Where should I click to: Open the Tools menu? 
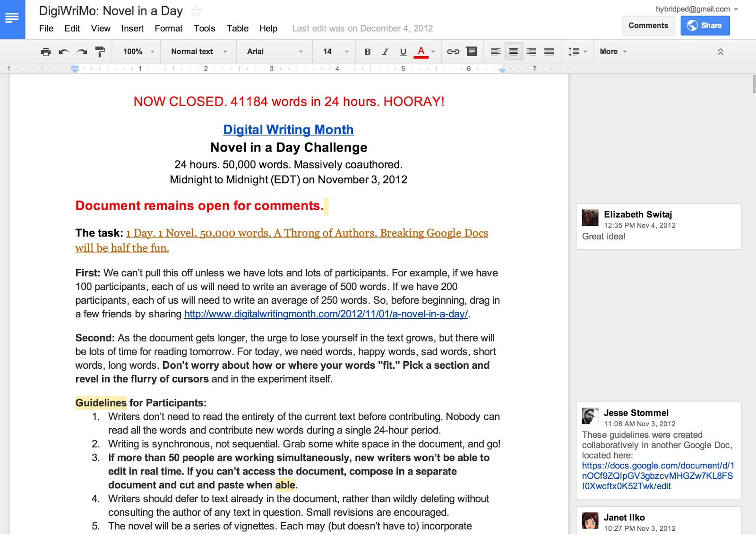(x=205, y=28)
